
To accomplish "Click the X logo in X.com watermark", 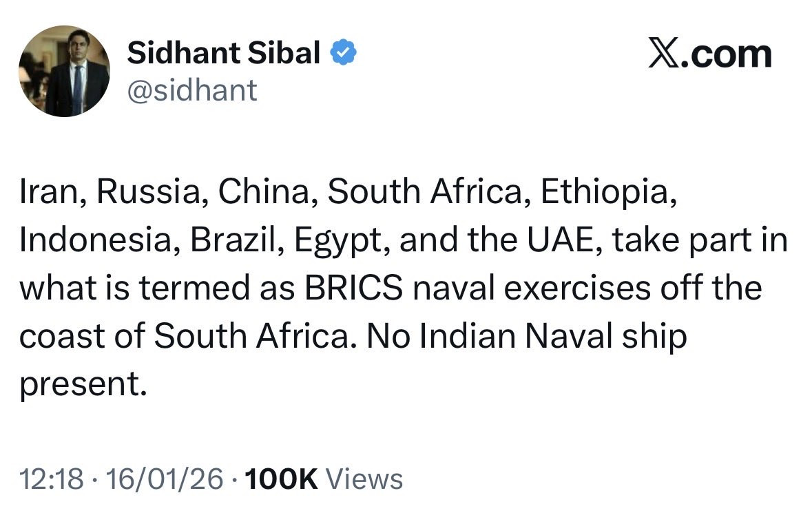I will [664, 54].
